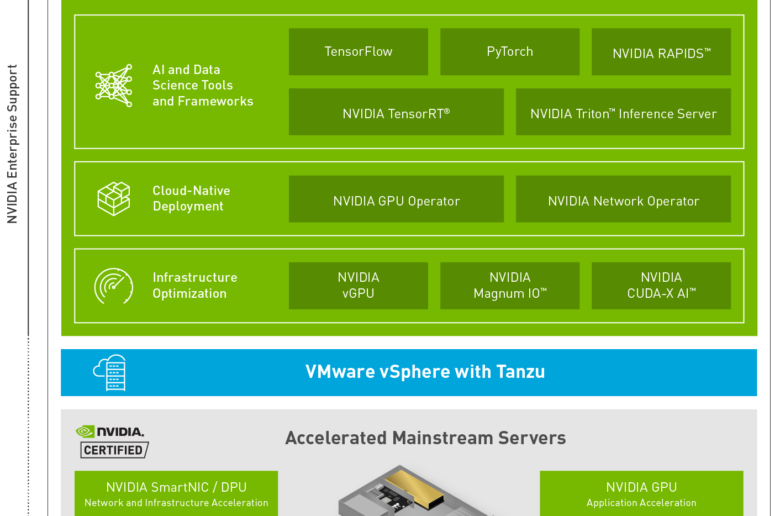The width and height of the screenshot is (780, 516).
Task: Click the NVIDIA GPU Operator box
Action: [x=396, y=199]
